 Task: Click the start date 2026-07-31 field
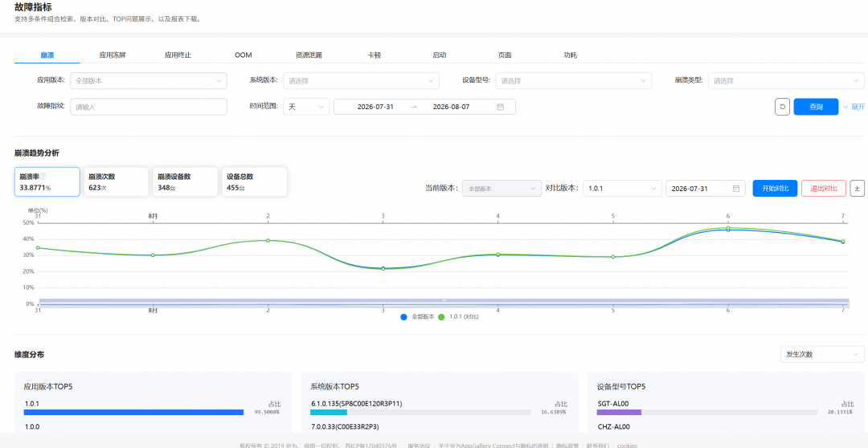click(375, 107)
